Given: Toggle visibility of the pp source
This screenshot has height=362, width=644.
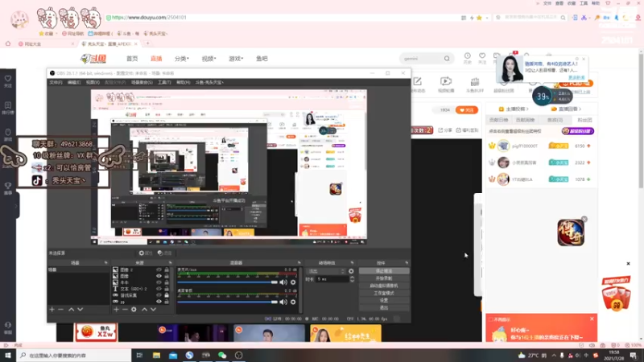Looking at the screenshot, I should [159, 302].
